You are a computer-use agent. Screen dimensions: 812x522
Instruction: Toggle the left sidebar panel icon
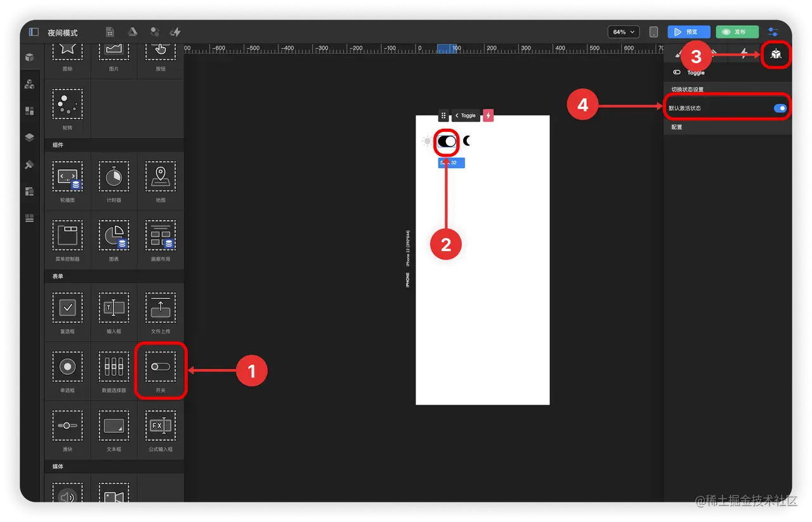click(x=34, y=32)
